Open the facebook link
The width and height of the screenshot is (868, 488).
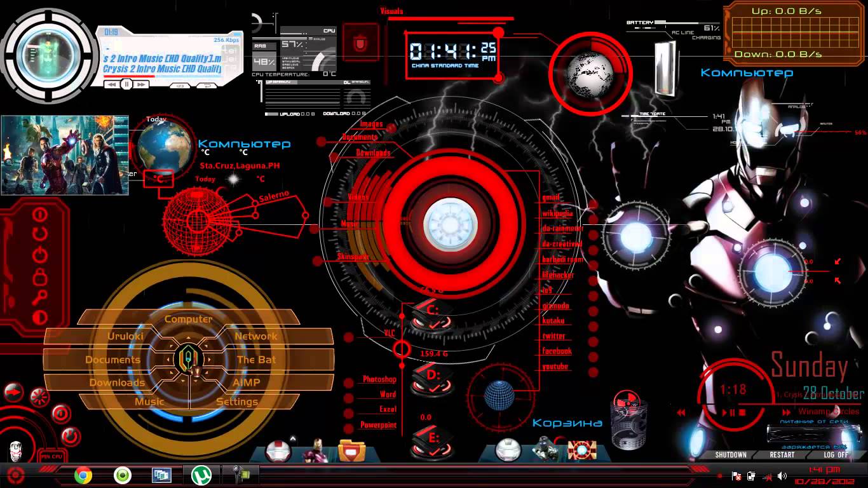pos(557,351)
